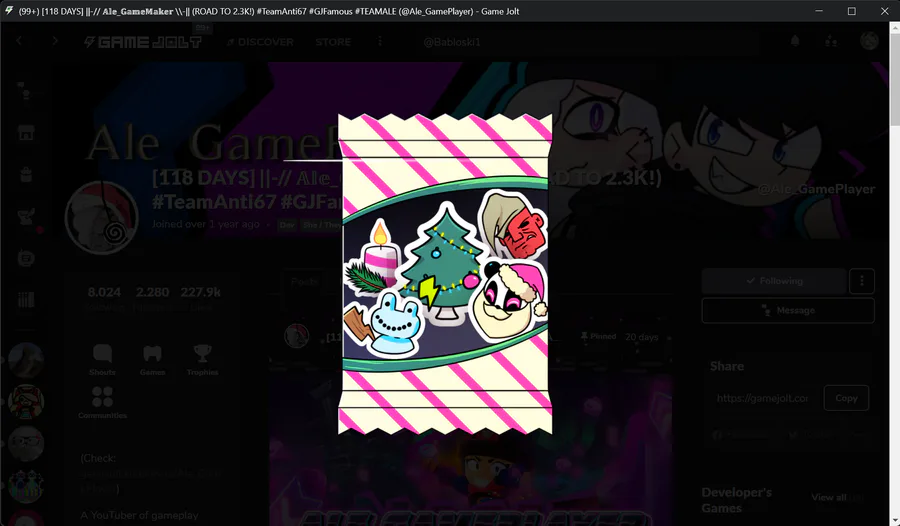Image resolution: width=900 pixels, height=526 pixels.
Task: Copy the profile share link
Action: coord(846,398)
